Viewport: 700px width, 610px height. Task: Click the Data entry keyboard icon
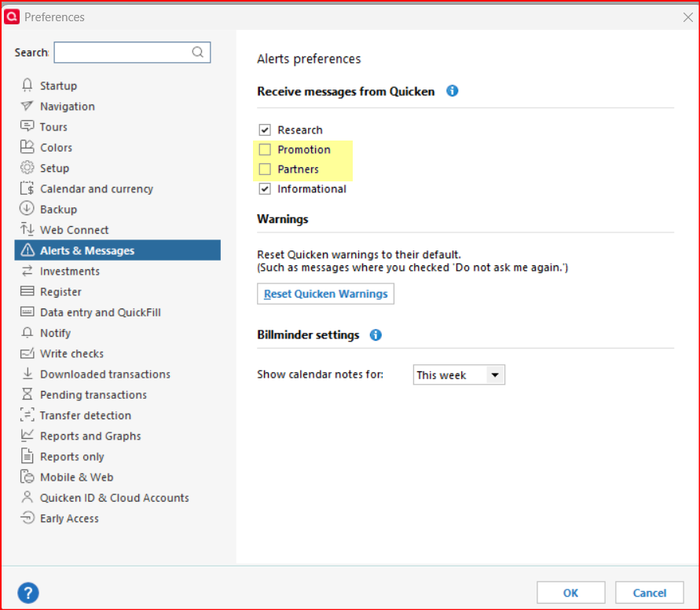point(27,312)
